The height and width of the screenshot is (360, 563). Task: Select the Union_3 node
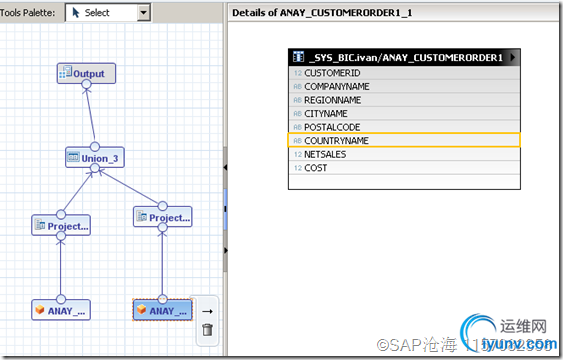(x=95, y=158)
